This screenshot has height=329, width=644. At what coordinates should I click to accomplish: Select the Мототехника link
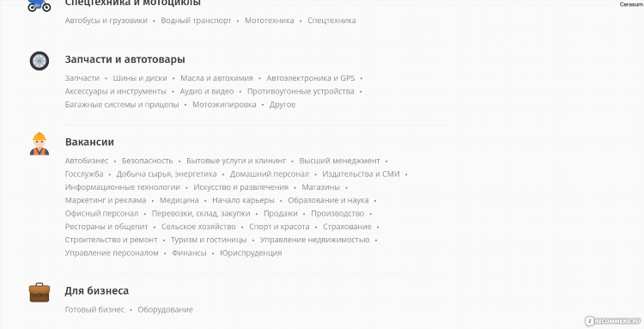click(x=270, y=21)
